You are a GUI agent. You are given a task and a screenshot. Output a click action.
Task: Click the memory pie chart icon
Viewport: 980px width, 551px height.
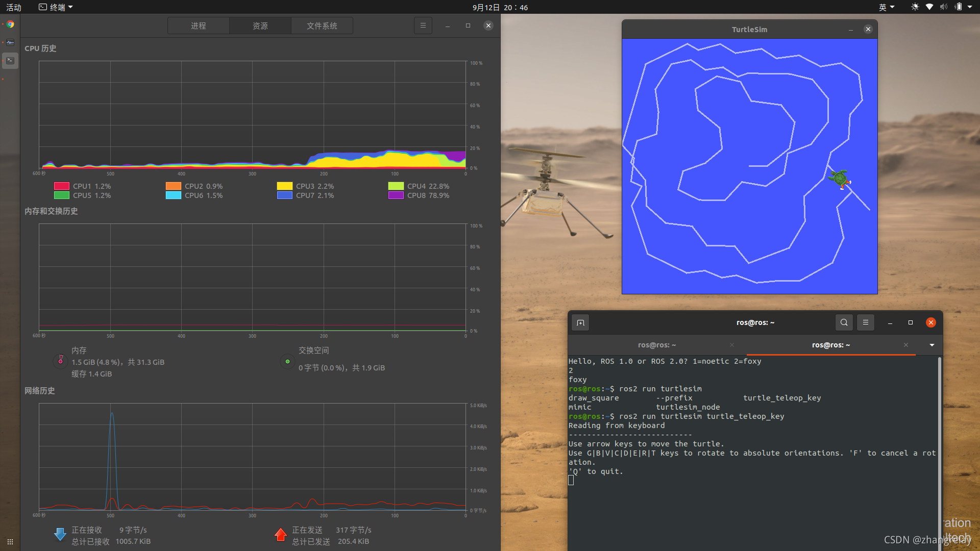pyautogui.click(x=60, y=361)
